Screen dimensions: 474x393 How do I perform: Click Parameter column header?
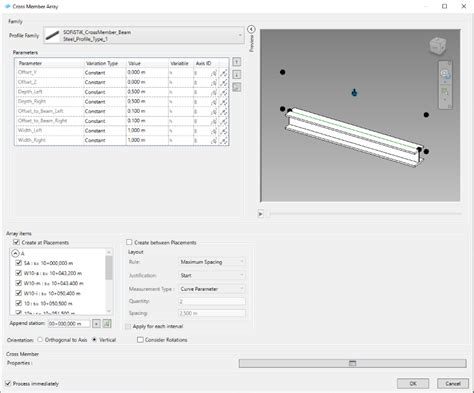[x=49, y=63]
